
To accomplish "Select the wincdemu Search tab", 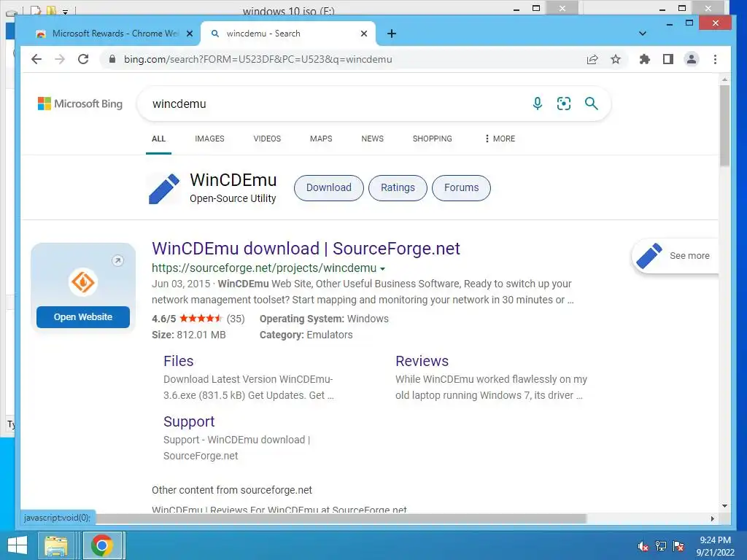I will click(x=287, y=34).
